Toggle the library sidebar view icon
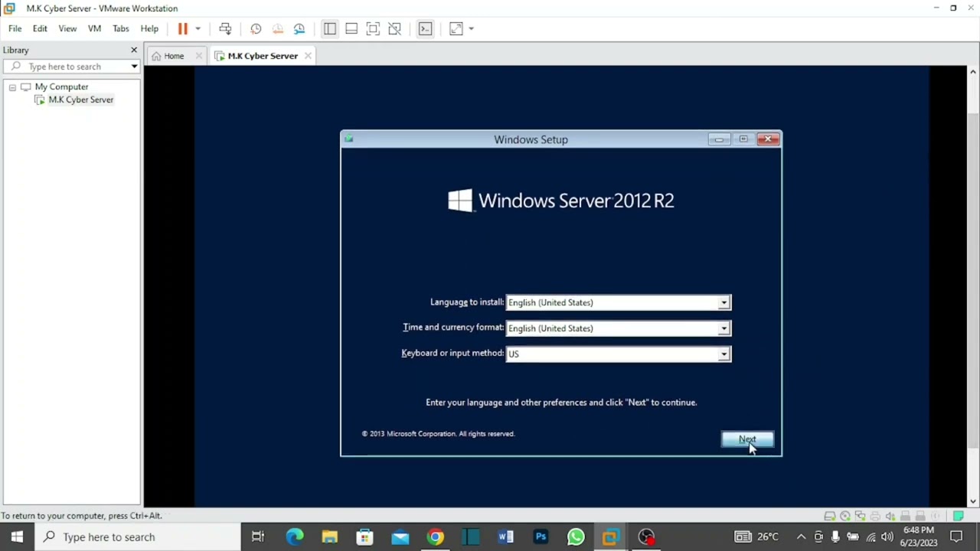Viewport: 980px width, 551px height. [x=330, y=28]
